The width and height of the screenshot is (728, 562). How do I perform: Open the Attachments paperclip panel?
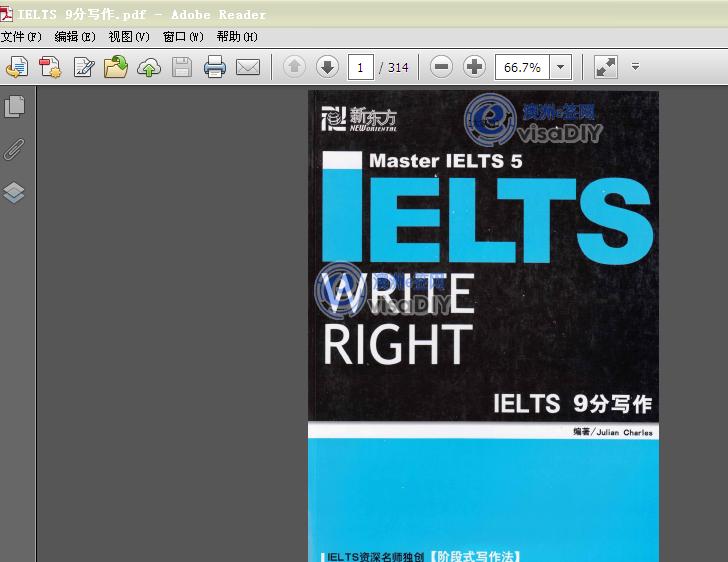point(14,149)
